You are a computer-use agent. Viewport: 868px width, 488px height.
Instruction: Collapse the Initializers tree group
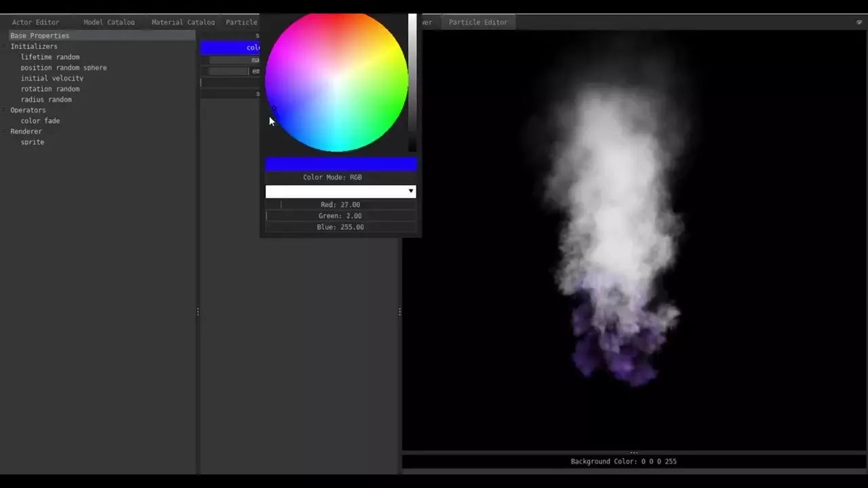click(x=5, y=47)
